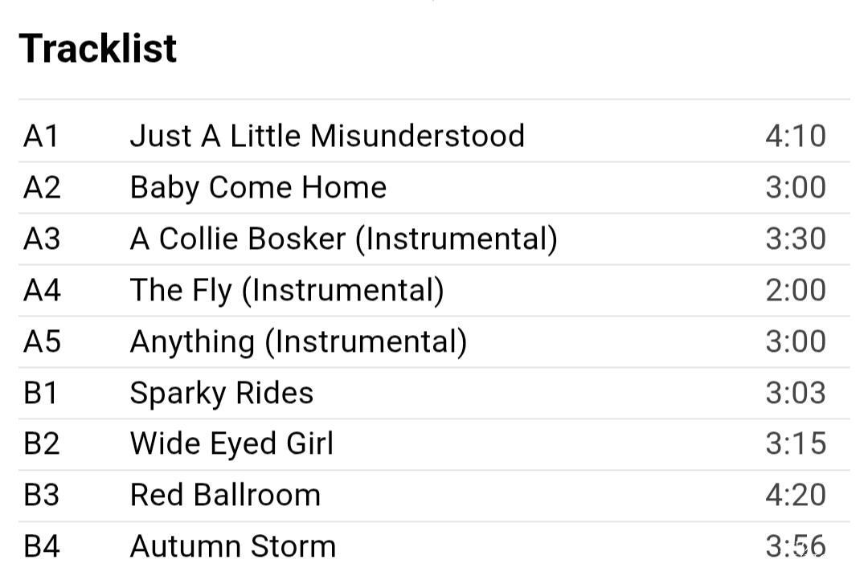This screenshot has height=588, width=868.
Task: Click the A5 track position
Action: coord(42,341)
